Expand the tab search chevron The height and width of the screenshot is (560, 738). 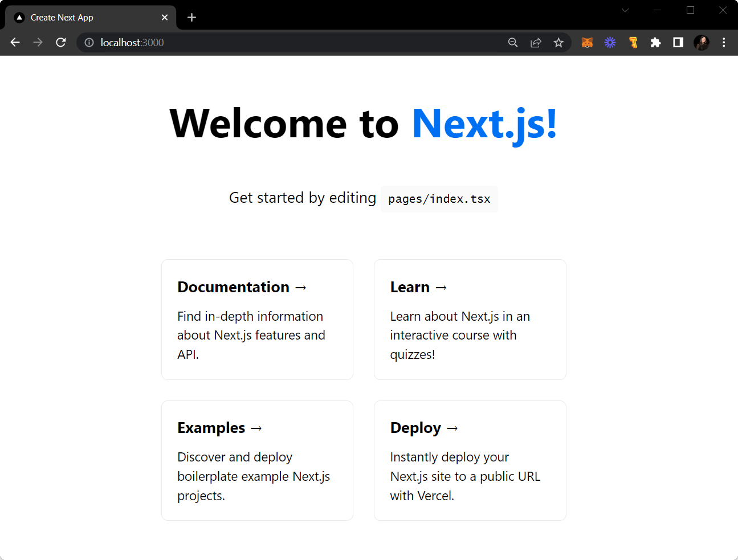click(x=625, y=10)
